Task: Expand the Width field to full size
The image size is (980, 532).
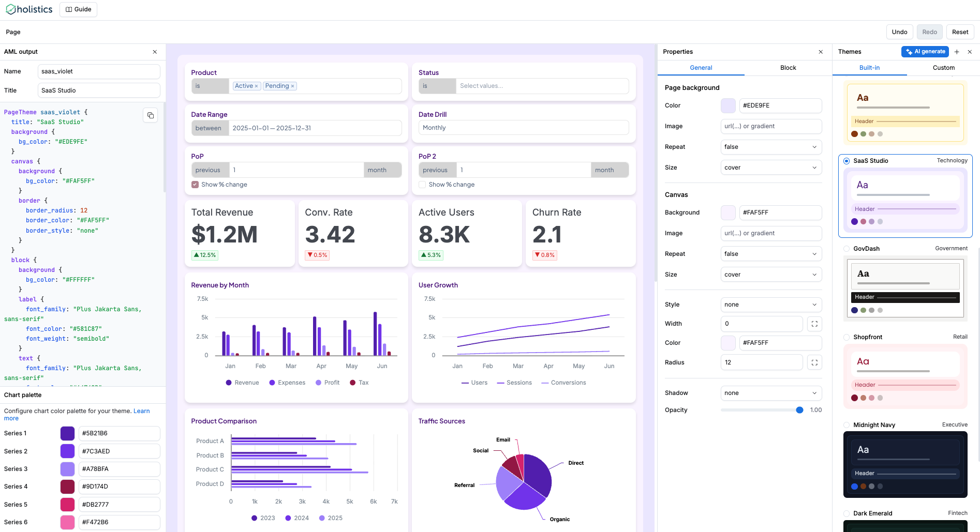Action: [x=814, y=324]
